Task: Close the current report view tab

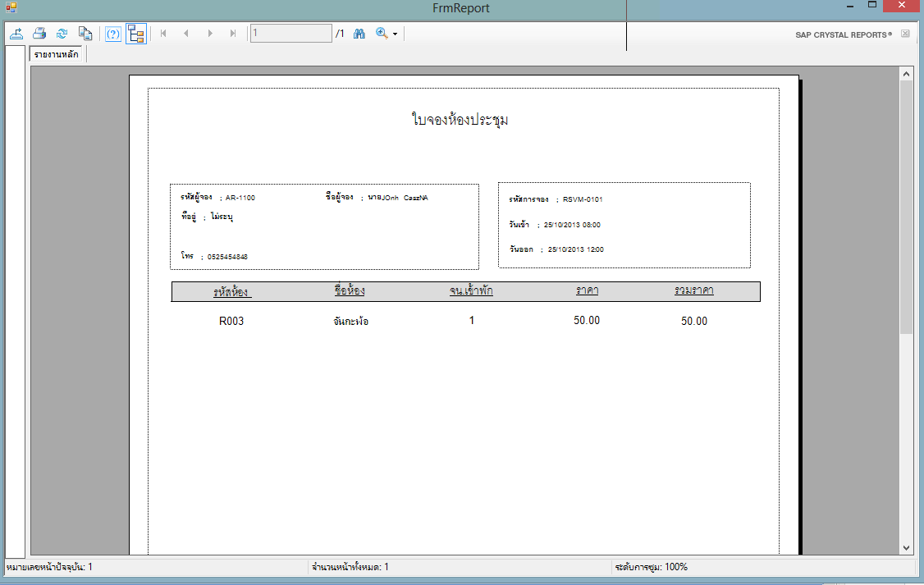Action: point(905,34)
